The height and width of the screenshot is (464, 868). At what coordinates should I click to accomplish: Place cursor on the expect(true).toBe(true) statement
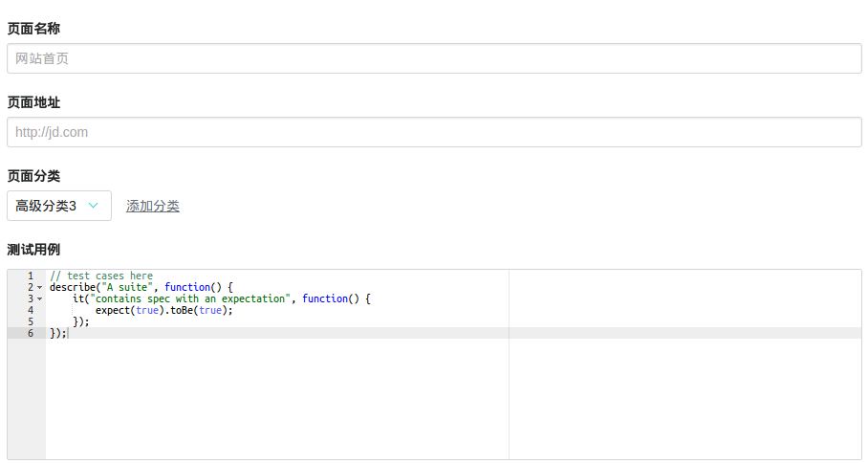click(x=163, y=310)
